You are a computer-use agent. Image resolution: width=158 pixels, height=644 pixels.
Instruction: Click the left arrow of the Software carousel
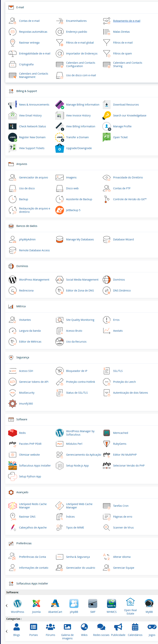(7, 605)
